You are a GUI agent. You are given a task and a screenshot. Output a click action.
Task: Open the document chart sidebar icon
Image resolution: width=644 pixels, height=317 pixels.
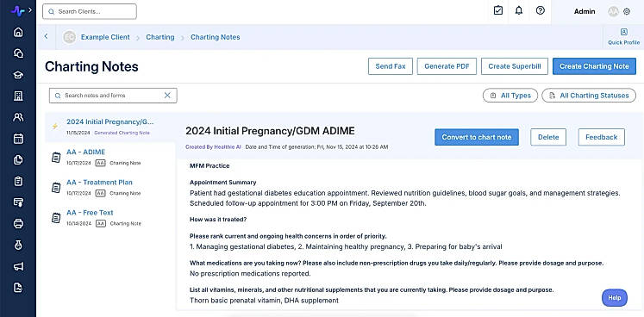coord(18,288)
